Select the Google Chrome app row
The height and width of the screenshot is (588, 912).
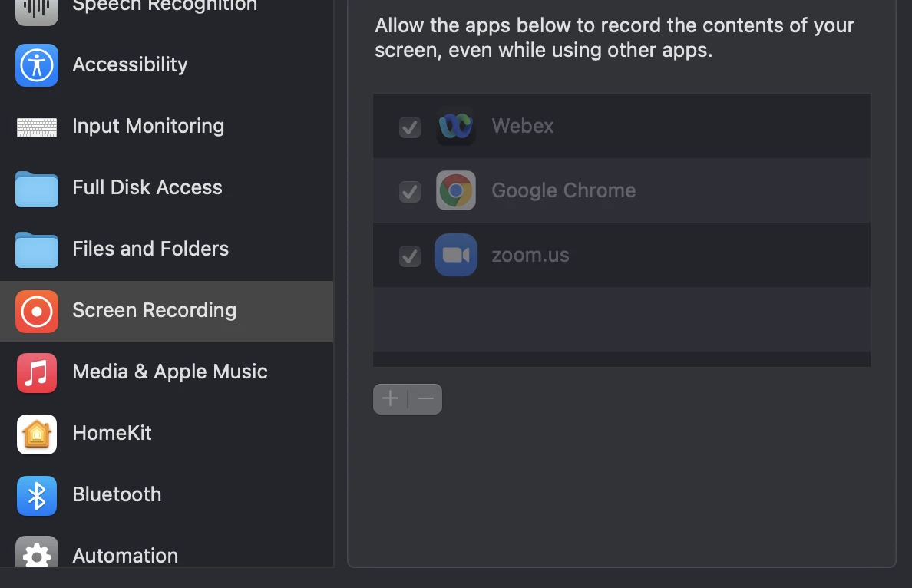click(x=622, y=190)
